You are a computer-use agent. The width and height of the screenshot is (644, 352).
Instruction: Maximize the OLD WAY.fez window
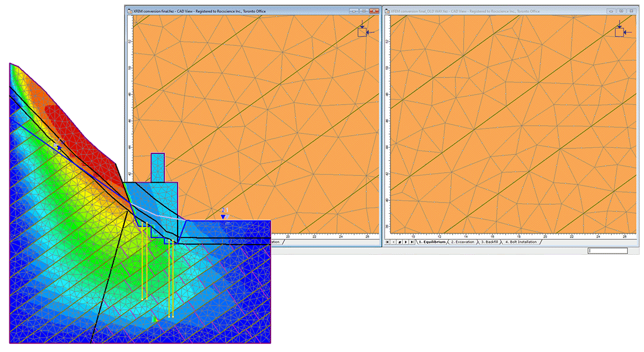coord(621,11)
